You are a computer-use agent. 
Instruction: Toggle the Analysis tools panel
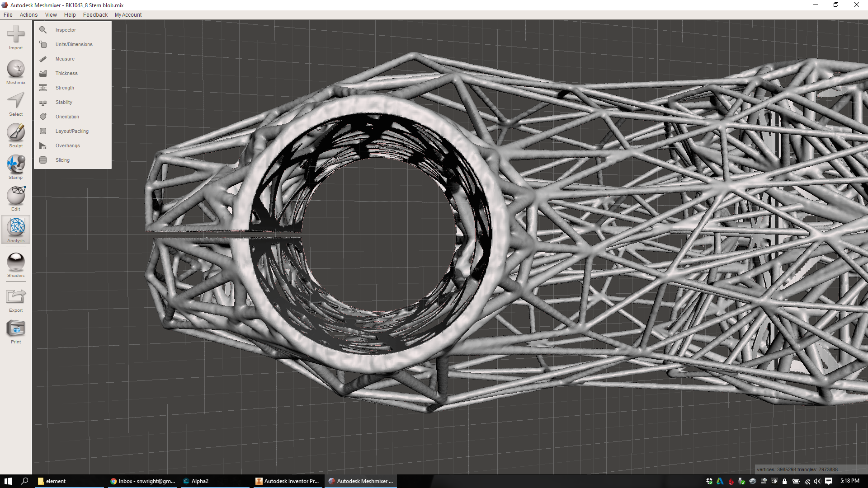click(x=16, y=227)
